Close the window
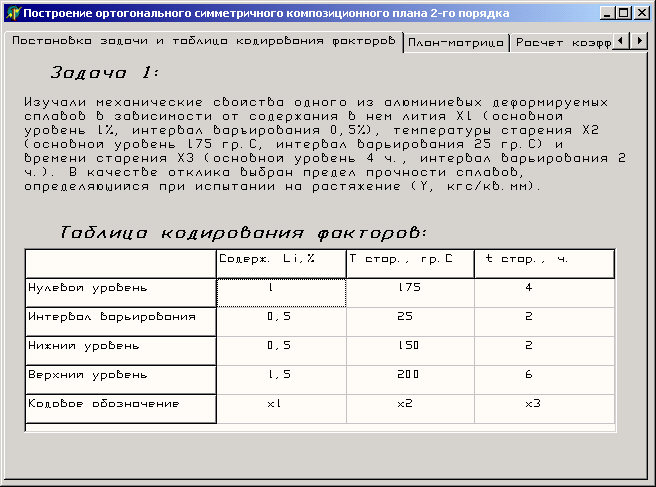Viewport: 656px width, 487px height. coord(641,13)
